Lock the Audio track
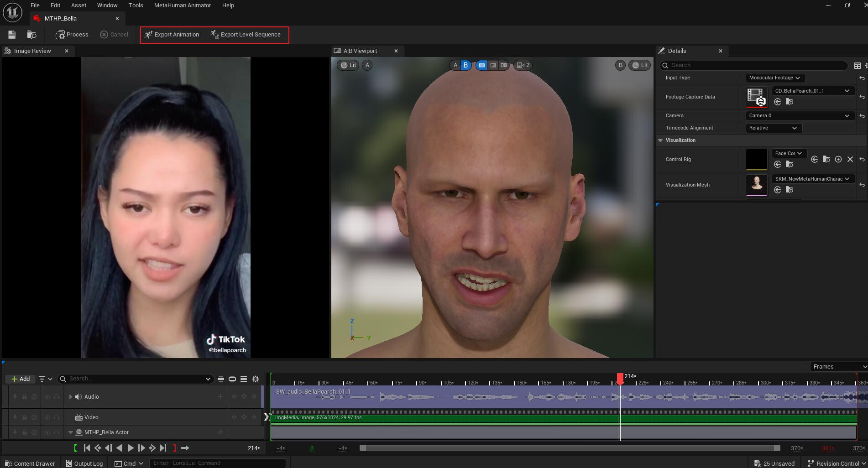Image resolution: width=868 pixels, height=468 pixels. [x=25, y=397]
